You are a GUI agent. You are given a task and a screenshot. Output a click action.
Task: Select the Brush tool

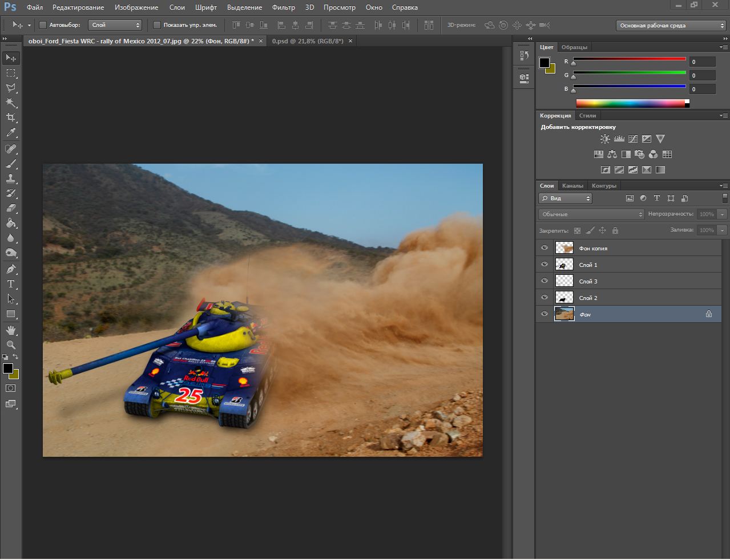point(11,164)
